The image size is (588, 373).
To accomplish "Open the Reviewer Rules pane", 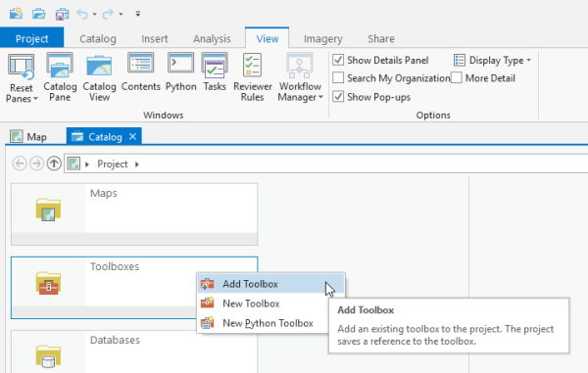I will point(253,77).
